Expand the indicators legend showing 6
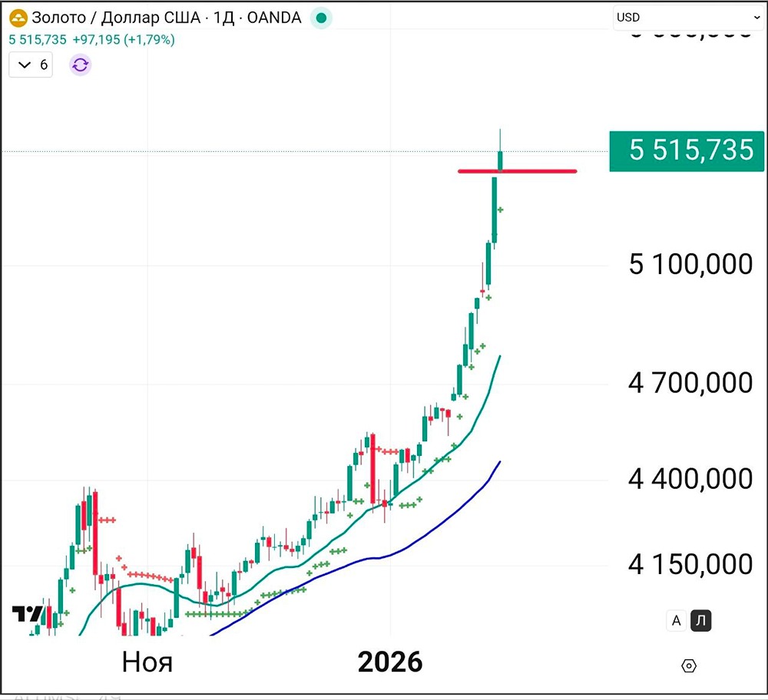 click(x=31, y=64)
